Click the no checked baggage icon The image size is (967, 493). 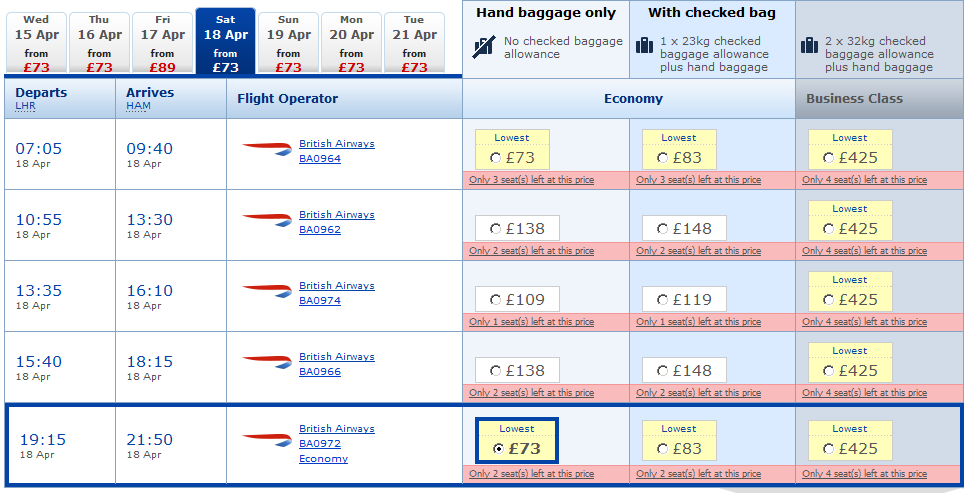click(x=485, y=46)
